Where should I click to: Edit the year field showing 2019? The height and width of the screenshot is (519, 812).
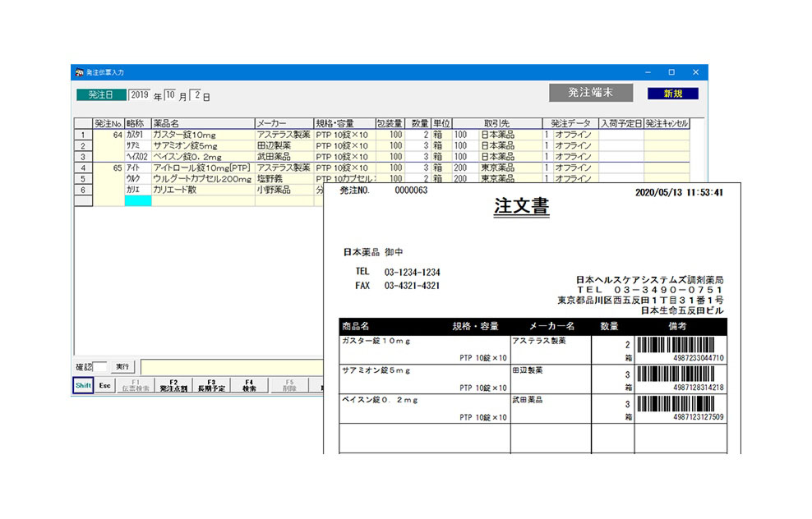tap(140, 95)
